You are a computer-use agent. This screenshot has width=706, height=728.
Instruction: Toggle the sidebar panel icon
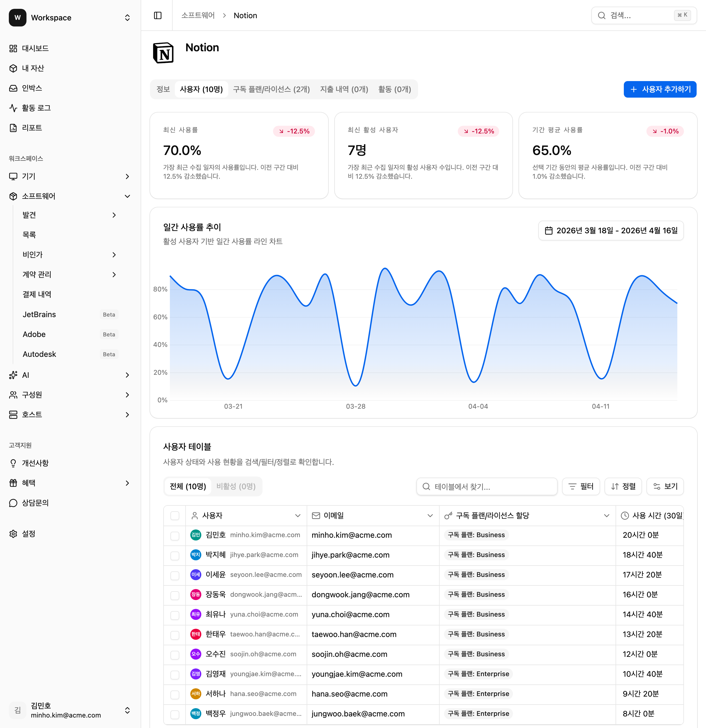coord(157,16)
